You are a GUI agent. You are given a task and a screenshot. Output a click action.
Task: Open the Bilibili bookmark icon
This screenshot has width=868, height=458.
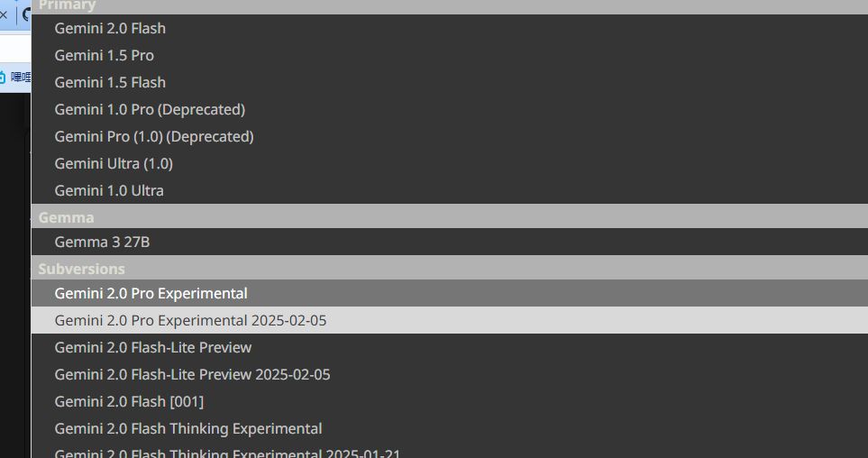tap(4, 78)
